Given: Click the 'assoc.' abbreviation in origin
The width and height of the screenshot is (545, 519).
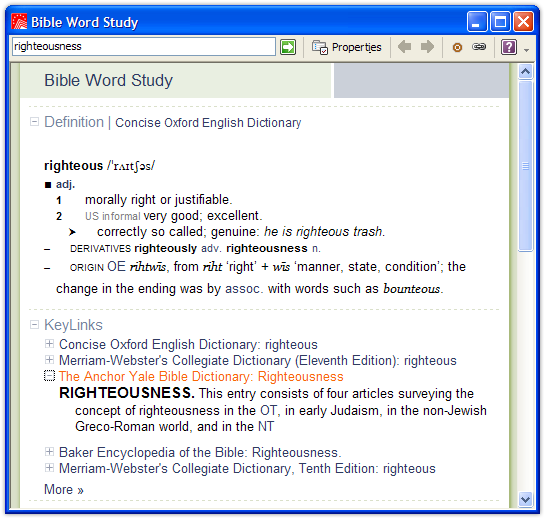Looking at the screenshot, I should [243, 289].
